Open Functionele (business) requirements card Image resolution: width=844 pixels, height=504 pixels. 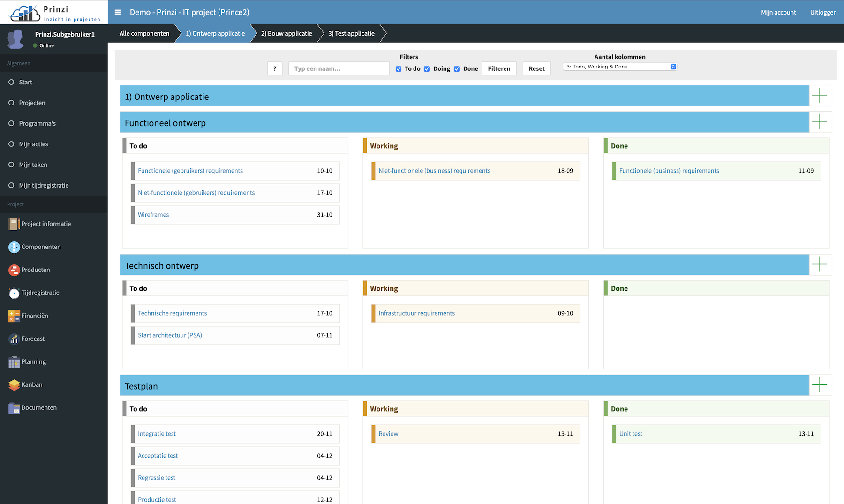tap(716, 171)
